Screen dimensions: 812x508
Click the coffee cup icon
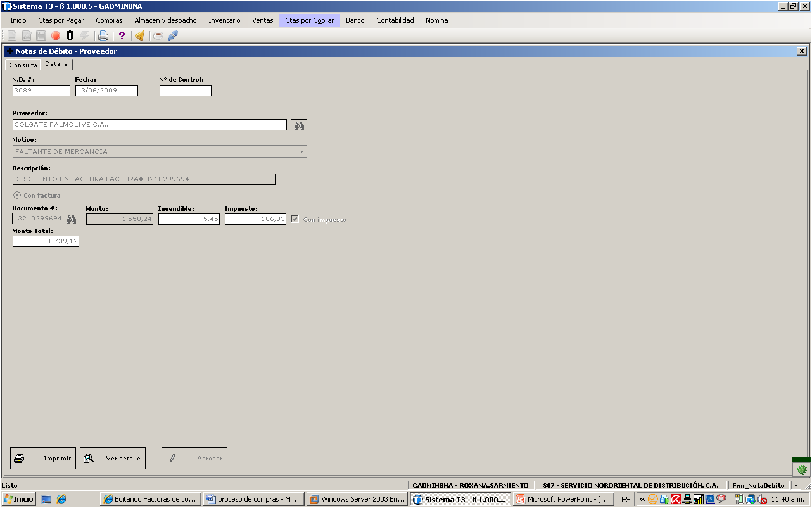click(x=158, y=36)
